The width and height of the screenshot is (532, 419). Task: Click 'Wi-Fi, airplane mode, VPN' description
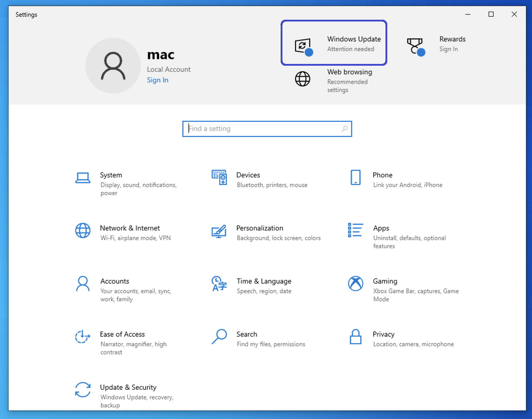(x=135, y=238)
